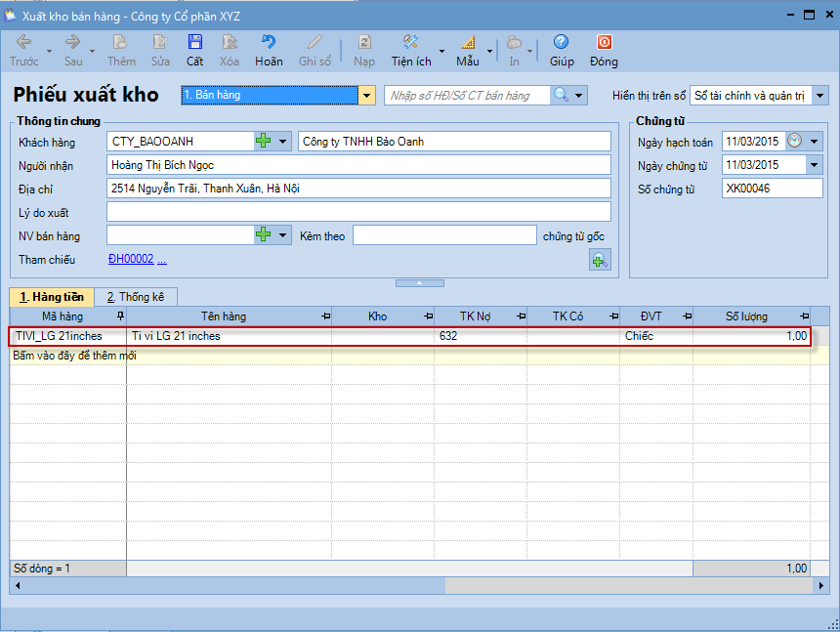Pin the Số lượng column
840x632 pixels.
[x=804, y=316]
